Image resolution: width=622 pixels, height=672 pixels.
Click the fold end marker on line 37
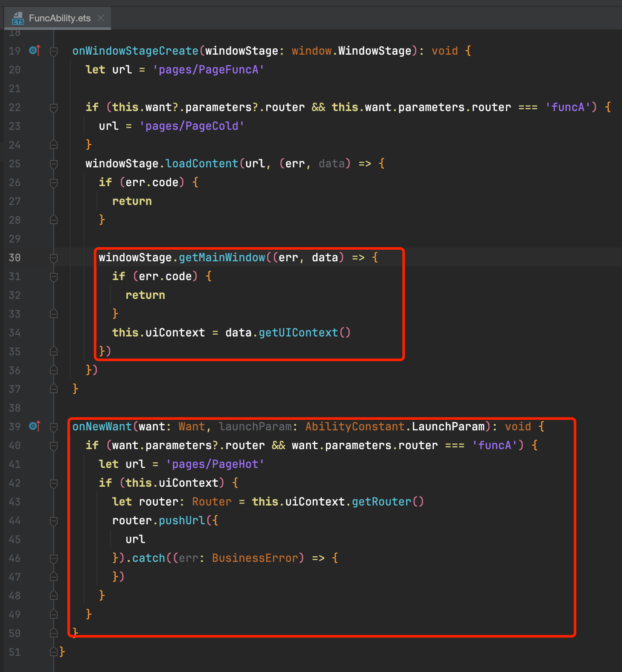54,389
